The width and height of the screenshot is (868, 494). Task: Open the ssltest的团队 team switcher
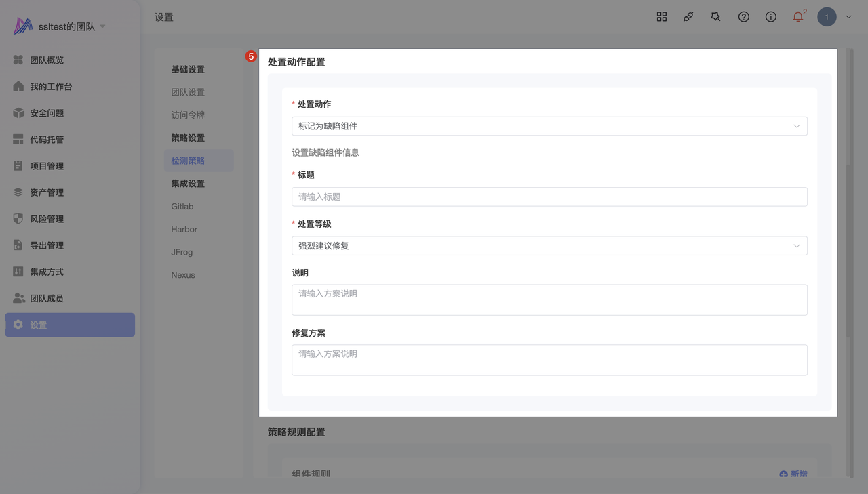[66, 26]
